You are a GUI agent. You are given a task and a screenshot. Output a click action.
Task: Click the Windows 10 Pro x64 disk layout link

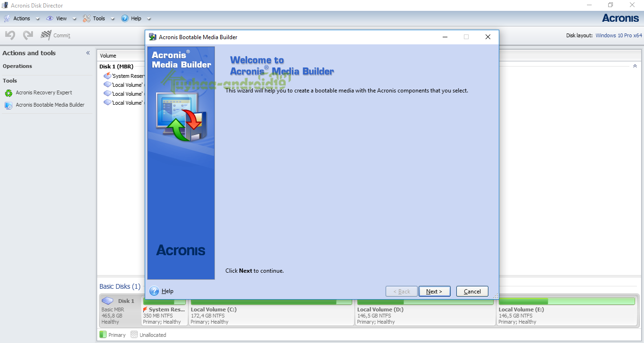[619, 35]
